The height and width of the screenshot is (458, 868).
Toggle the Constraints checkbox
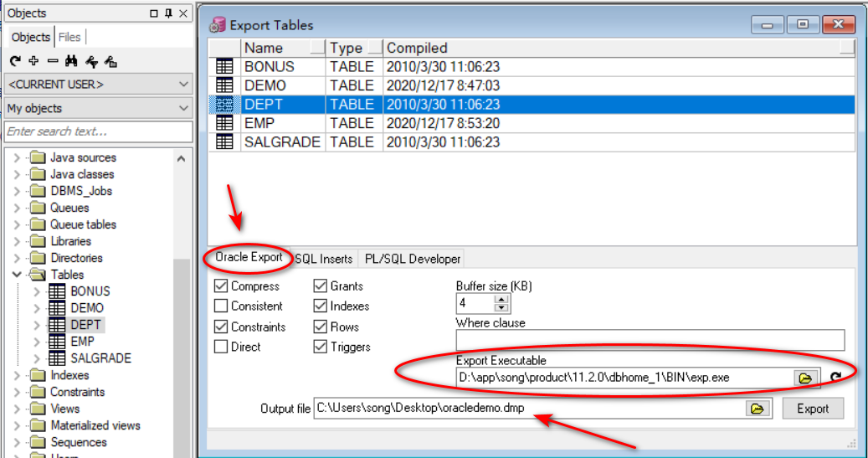pos(221,327)
